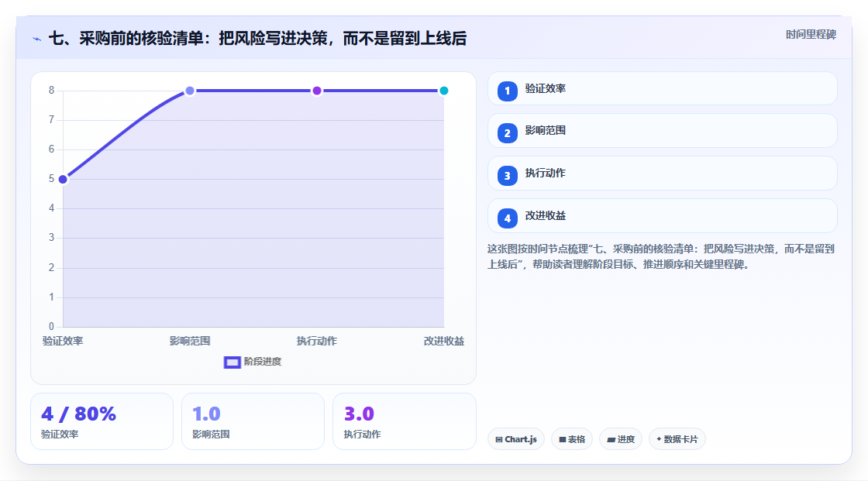This screenshot has height=481, width=868.
Task: Click the 表格 tag icon
Action: coord(563,439)
